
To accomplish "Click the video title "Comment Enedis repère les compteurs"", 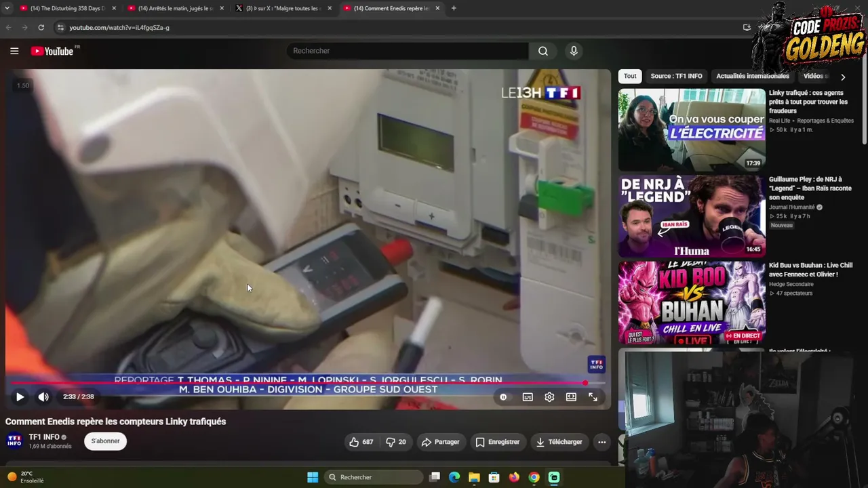I will (116, 422).
